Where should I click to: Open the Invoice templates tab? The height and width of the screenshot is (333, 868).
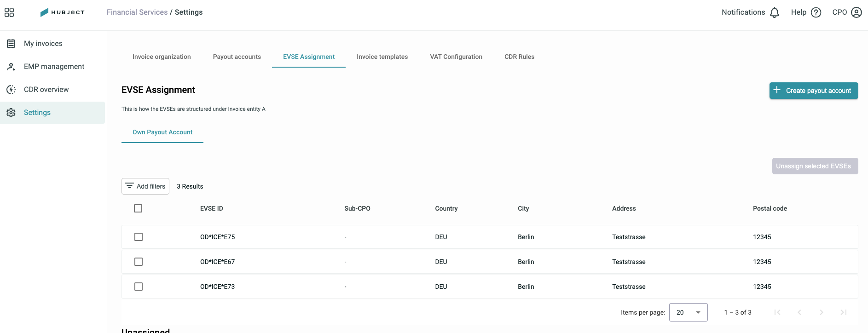tap(382, 57)
